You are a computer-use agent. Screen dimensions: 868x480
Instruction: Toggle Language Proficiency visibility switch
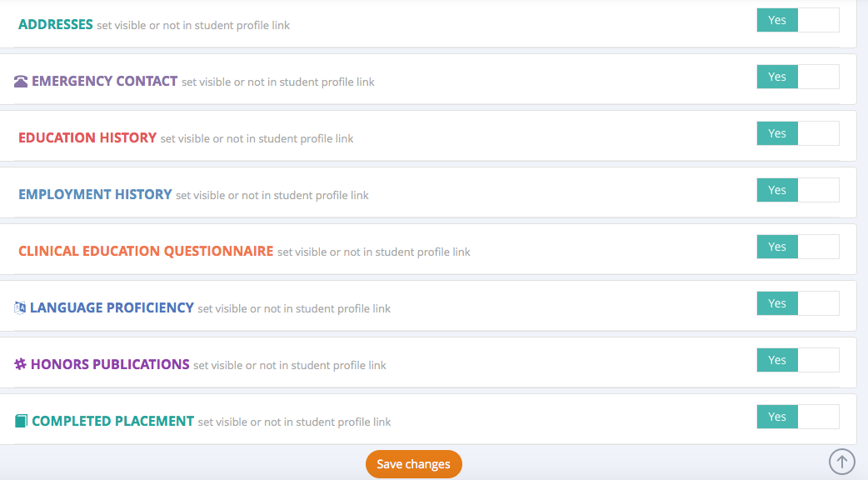coord(797,303)
